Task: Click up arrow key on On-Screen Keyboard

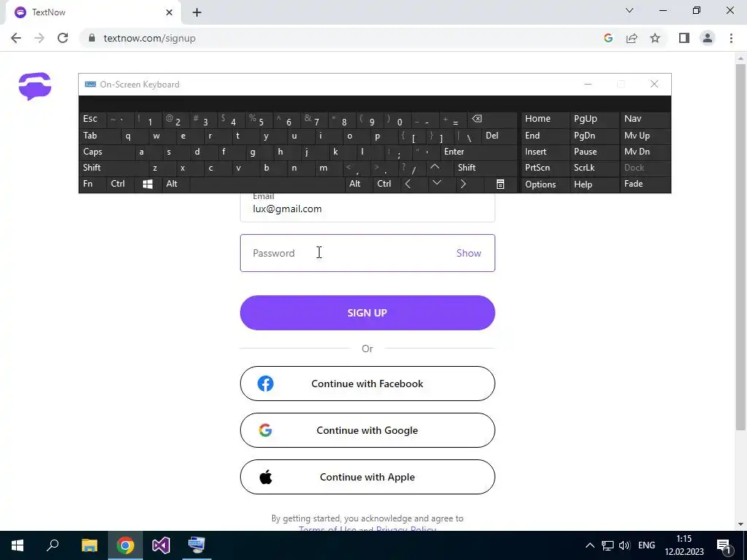Action: click(x=435, y=168)
